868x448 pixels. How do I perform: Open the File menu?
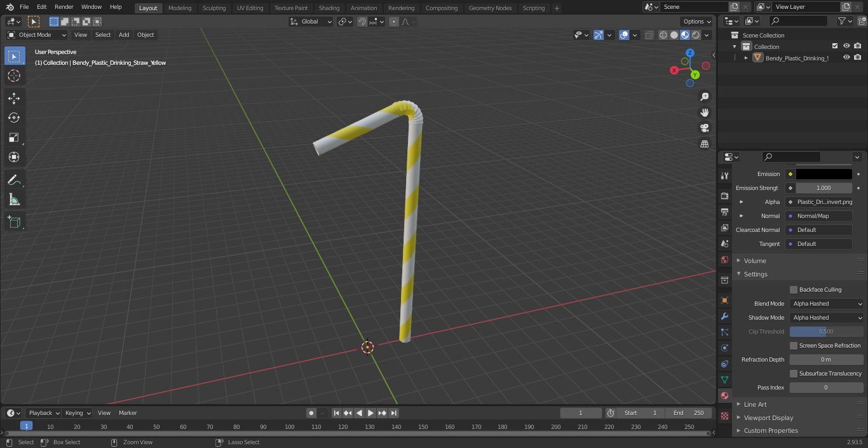click(x=24, y=7)
